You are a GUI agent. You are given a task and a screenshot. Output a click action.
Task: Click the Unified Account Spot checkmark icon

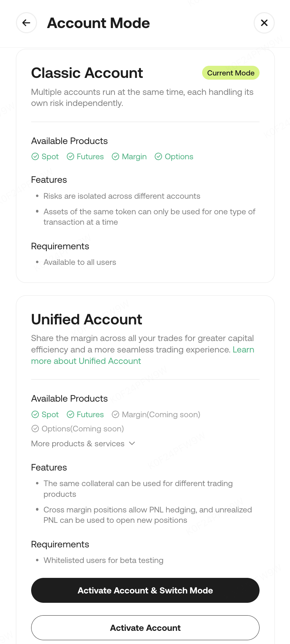click(x=35, y=414)
